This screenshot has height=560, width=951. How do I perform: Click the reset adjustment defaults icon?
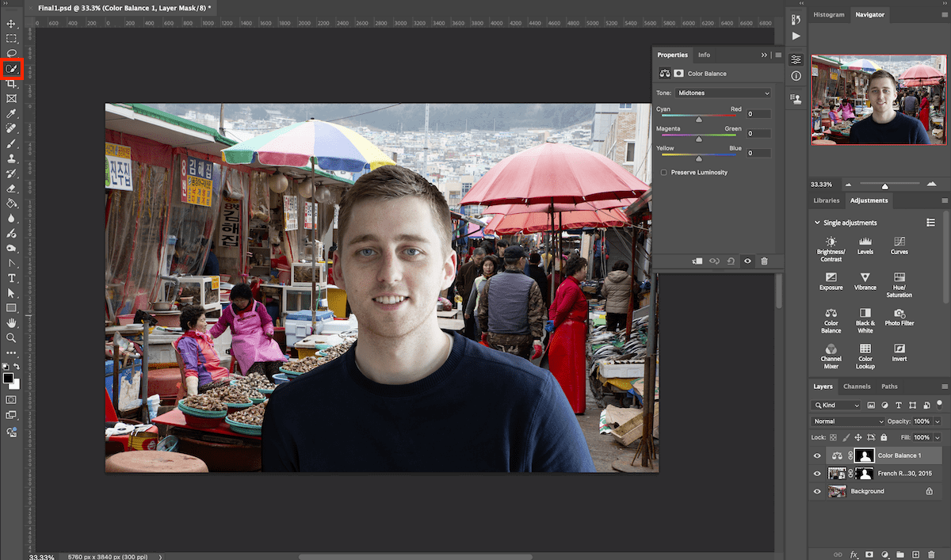coord(731,261)
